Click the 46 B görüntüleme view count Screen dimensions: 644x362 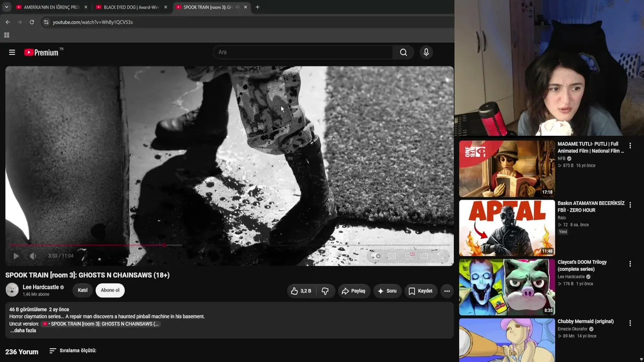tap(28, 310)
